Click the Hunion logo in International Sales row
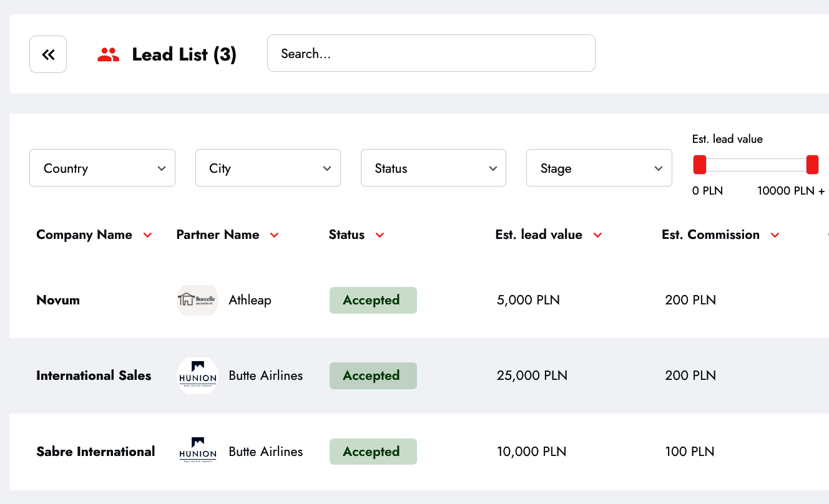This screenshot has height=504, width=829. coord(197,376)
